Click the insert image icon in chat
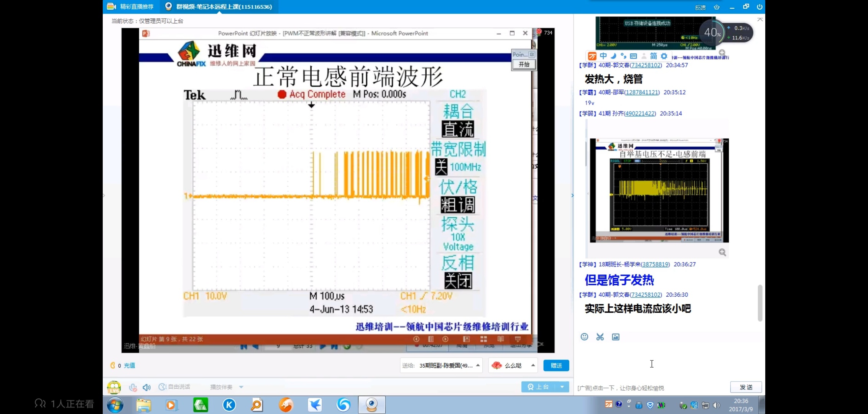This screenshot has height=414, width=868. tap(616, 337)
